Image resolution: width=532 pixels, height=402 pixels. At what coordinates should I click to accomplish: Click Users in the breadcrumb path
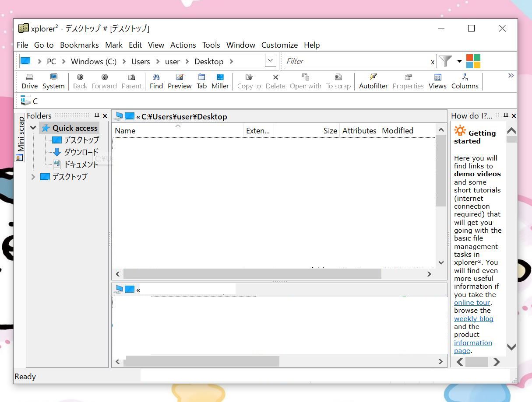(x=141, y=62)
